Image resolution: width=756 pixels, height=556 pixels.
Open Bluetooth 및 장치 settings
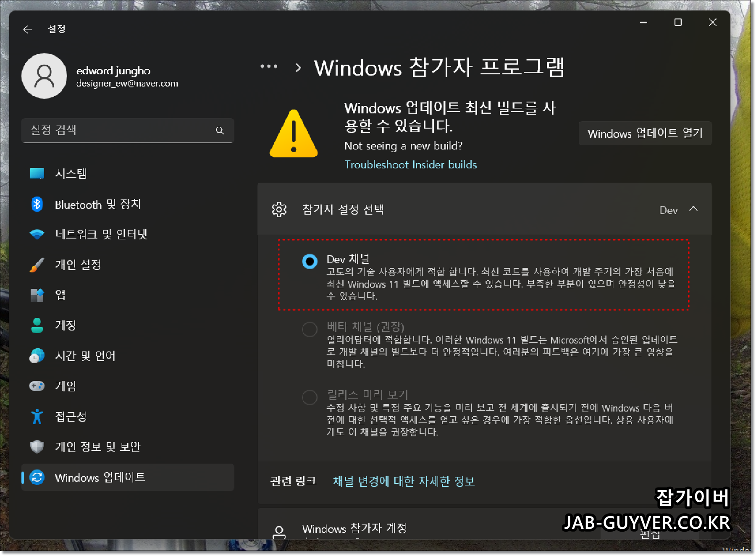[x=128, y=204]
